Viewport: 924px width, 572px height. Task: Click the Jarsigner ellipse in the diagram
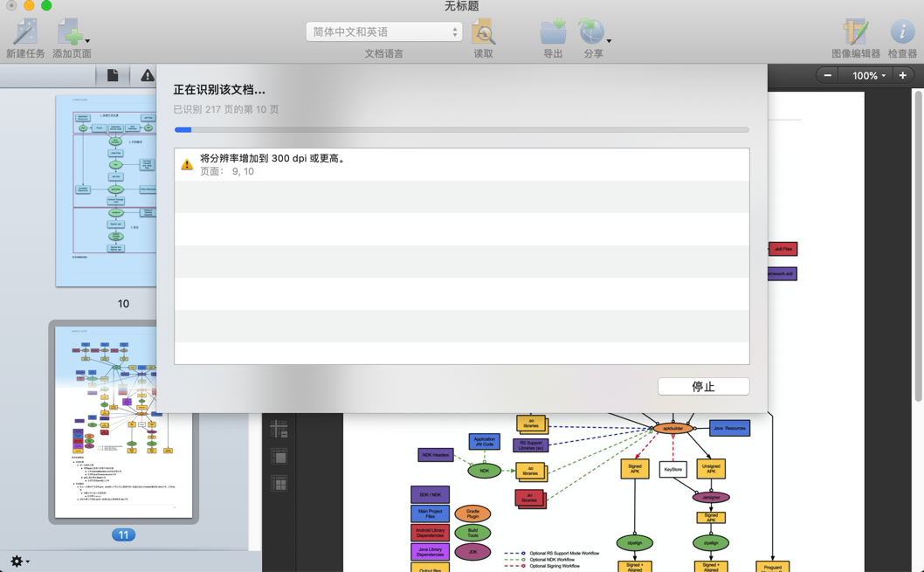(711, 497)
